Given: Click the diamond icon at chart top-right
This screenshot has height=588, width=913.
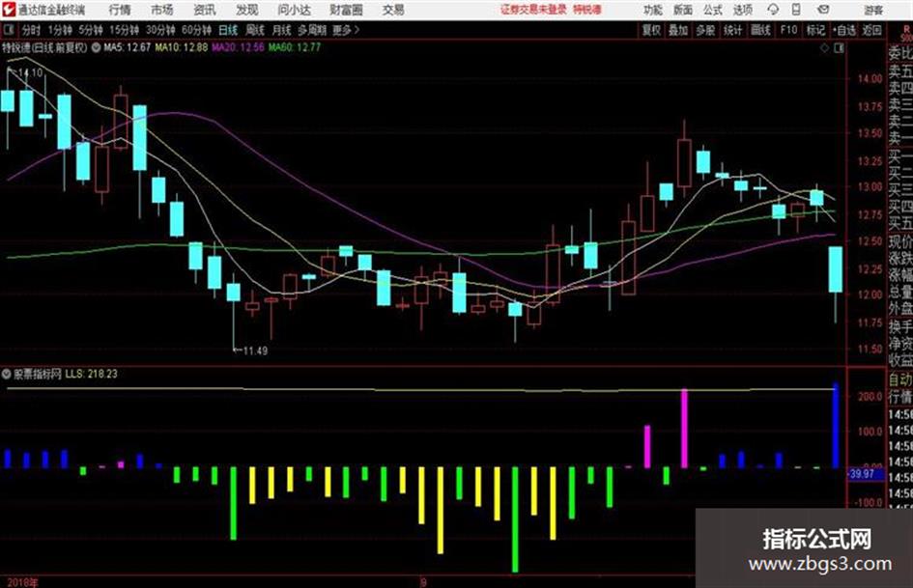Looking at the screenshot, I should (824, 48).
